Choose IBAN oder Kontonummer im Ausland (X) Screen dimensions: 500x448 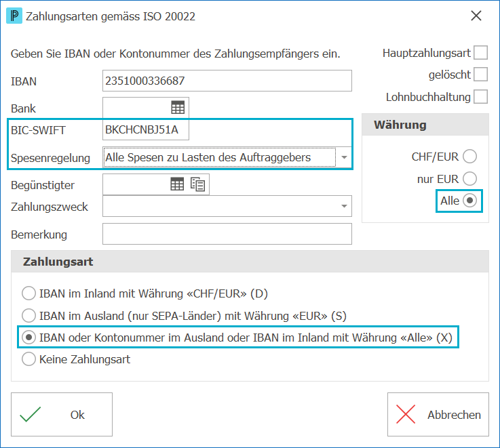(x=28, y=337)
